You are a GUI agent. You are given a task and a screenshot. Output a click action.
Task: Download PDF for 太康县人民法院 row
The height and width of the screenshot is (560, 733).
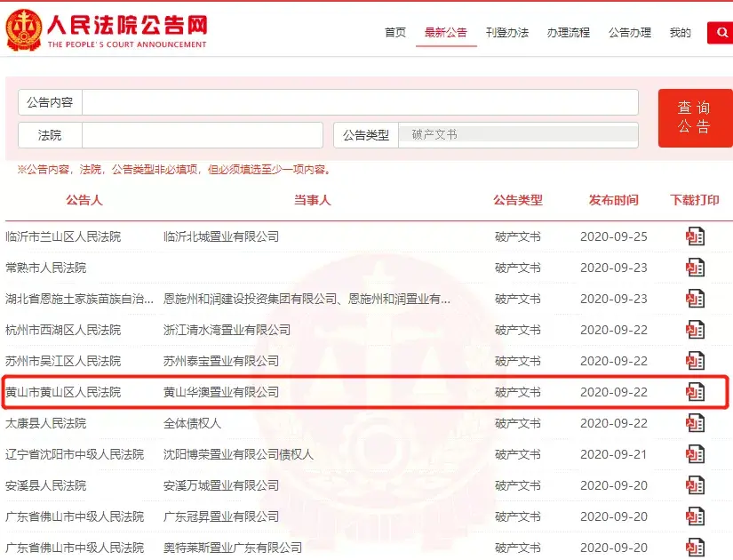click(x=695, y=423)
